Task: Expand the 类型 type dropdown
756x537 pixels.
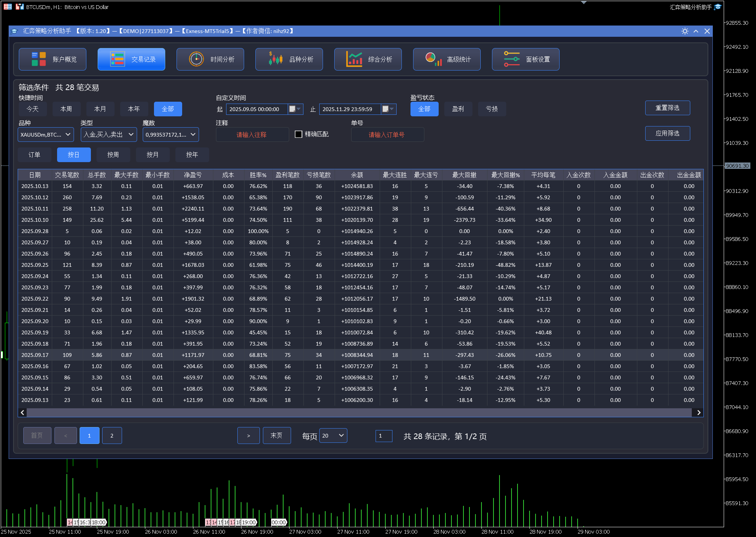Action: [x=109, y=135]
